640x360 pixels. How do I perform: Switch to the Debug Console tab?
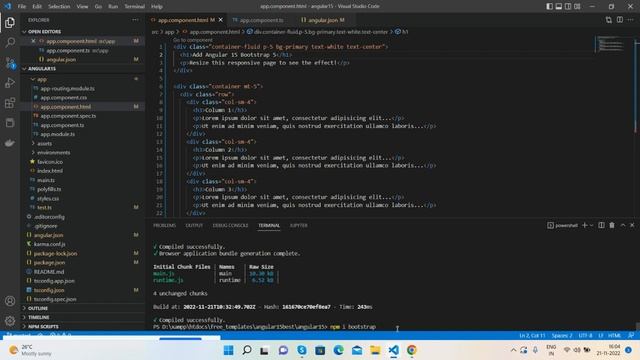click(230, 225)
